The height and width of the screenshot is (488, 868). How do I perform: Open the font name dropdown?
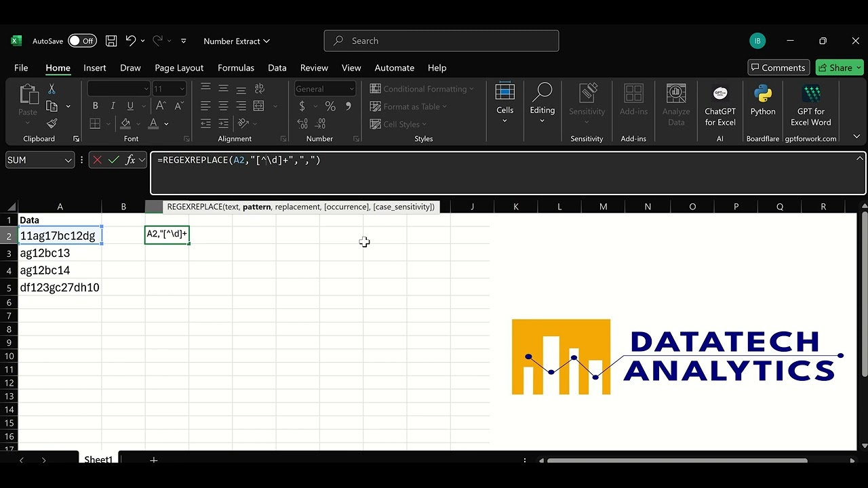click(146, 89)
